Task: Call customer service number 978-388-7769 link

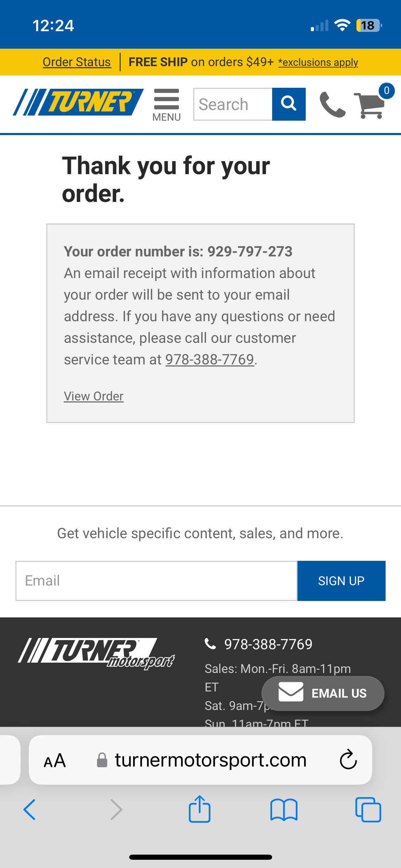Action: (x=210, y=360)
